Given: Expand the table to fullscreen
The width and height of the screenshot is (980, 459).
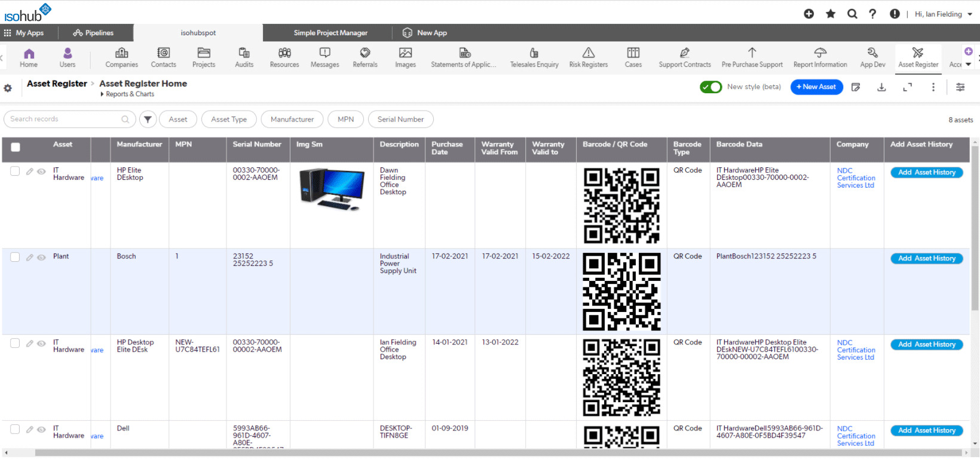Looking at the screenshot, I should pos(907,87).
